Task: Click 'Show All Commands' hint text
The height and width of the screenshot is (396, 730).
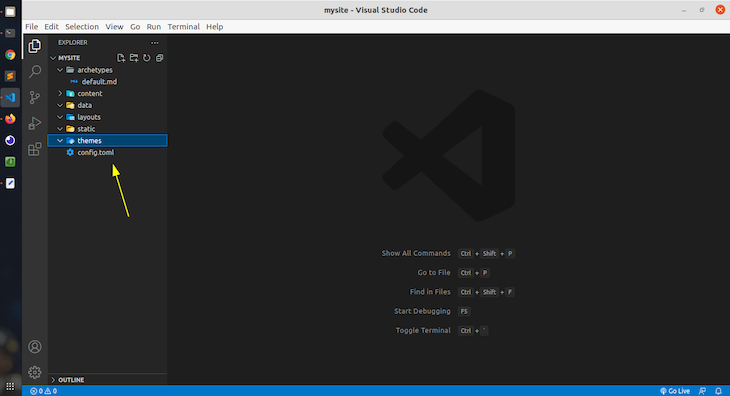Action: 416,253
